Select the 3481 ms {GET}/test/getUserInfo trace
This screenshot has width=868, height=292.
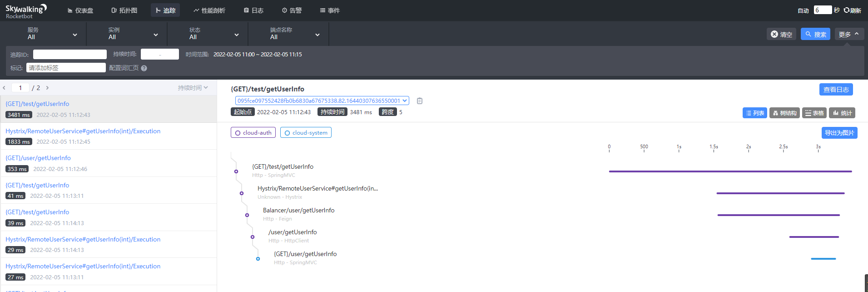pos(108,109)
